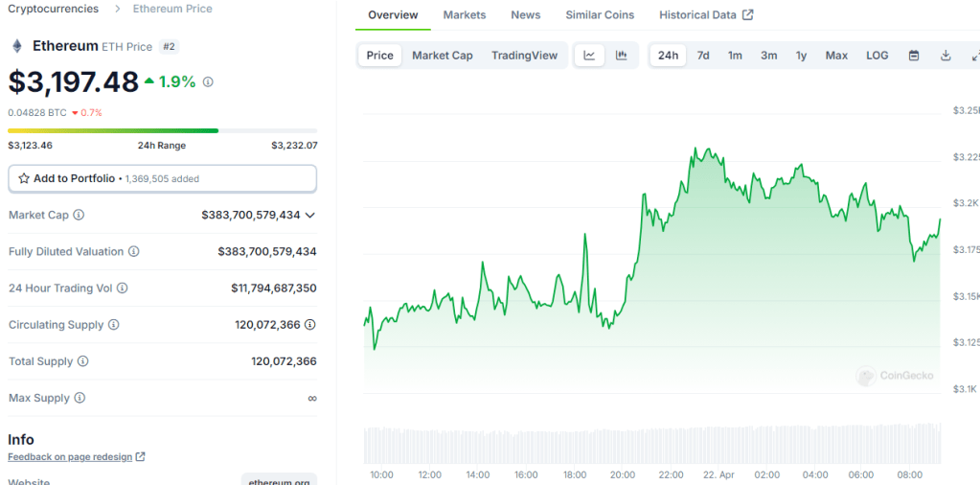Click info icon beside Fully Diluted Valuation
980x485 pixels.
point(134,252)
